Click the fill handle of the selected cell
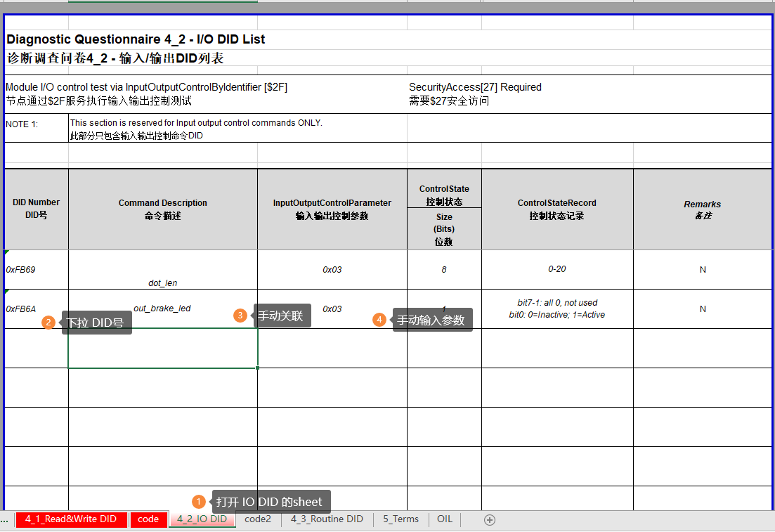The height and width of the screenshot is (532, 775). [x=258, y=368]
